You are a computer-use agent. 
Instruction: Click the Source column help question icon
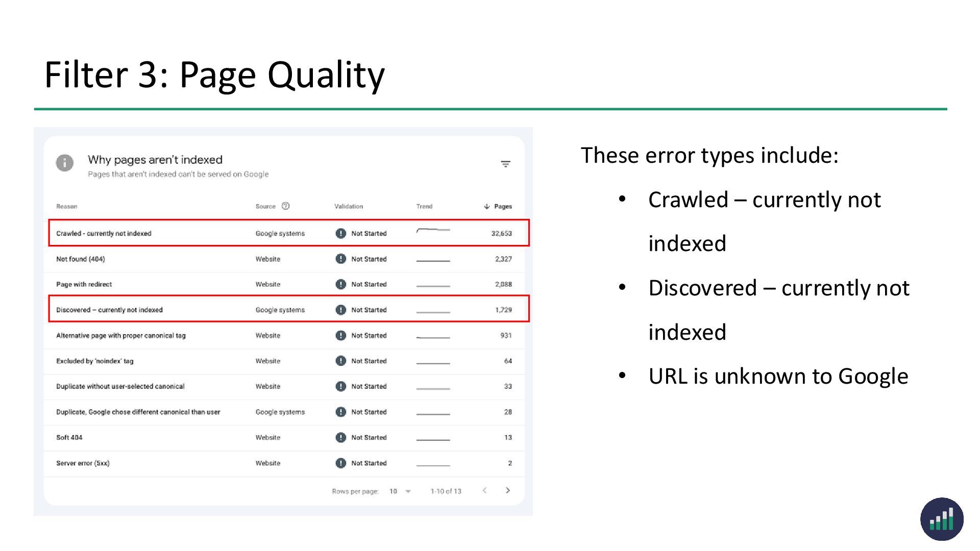click(286, 206)
